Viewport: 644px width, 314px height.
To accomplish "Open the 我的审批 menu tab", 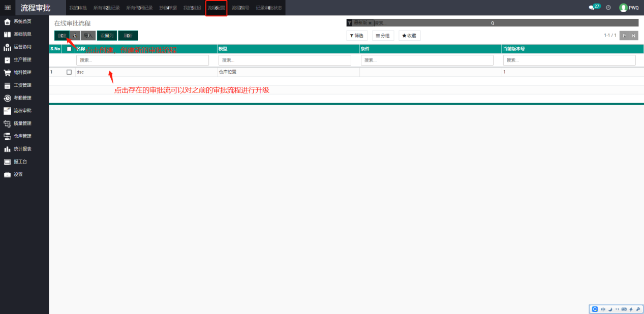I will 78,8.
